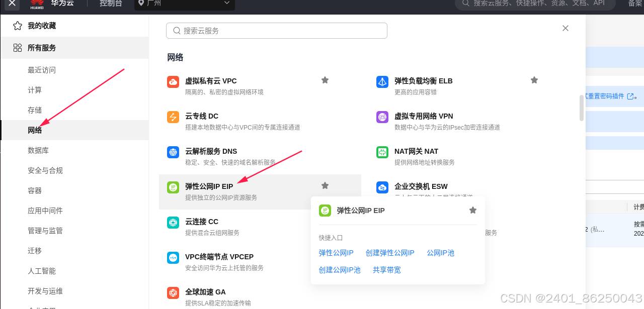Click the 云连接 CC icon
The height and width of the screenshot is (309, 644).
[173, 222]
